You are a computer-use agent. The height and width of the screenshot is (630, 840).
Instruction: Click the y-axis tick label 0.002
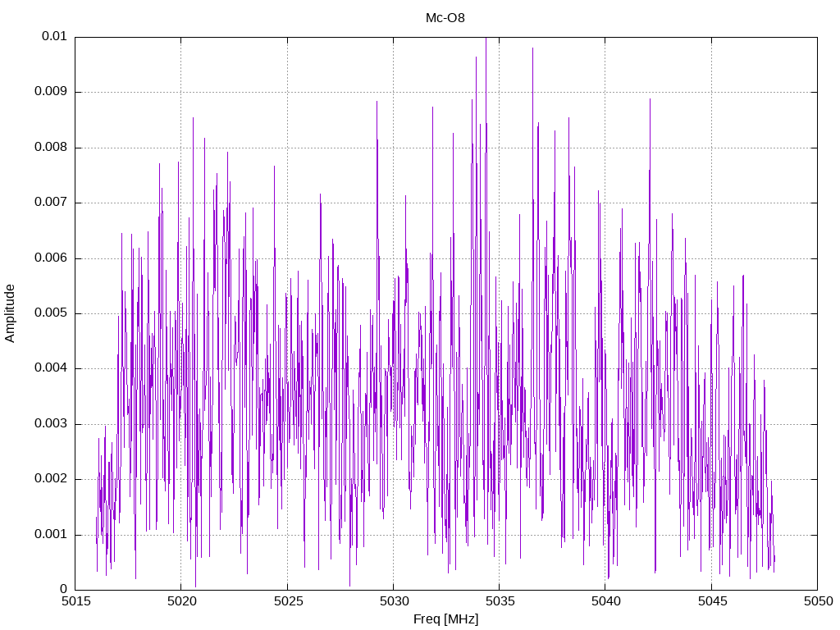(x=51, y=479)
